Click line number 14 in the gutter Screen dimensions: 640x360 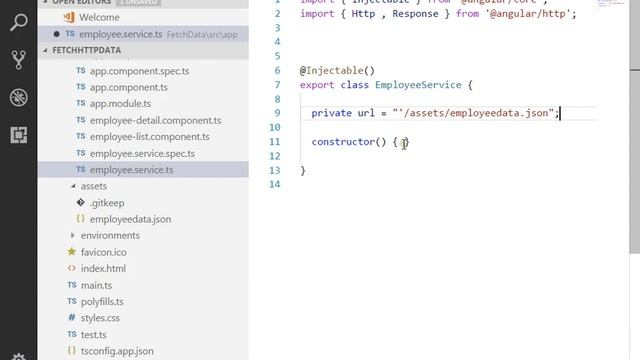(275, 184)
